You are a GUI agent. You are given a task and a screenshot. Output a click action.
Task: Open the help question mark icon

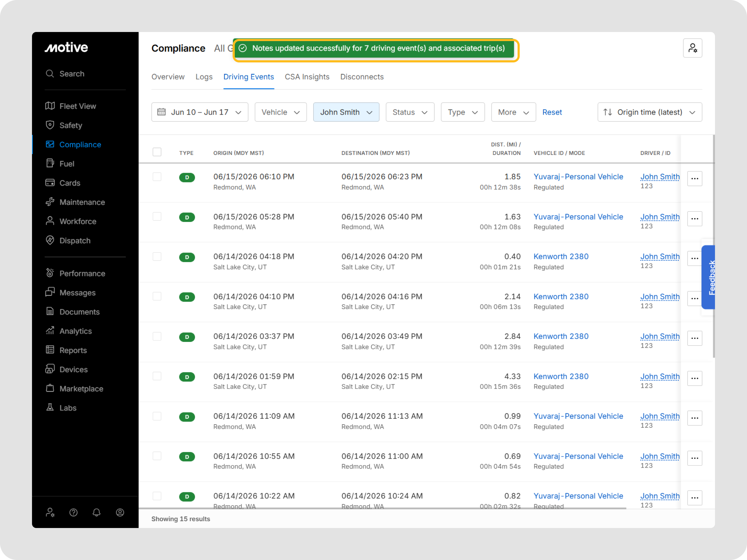coord(74,513)
